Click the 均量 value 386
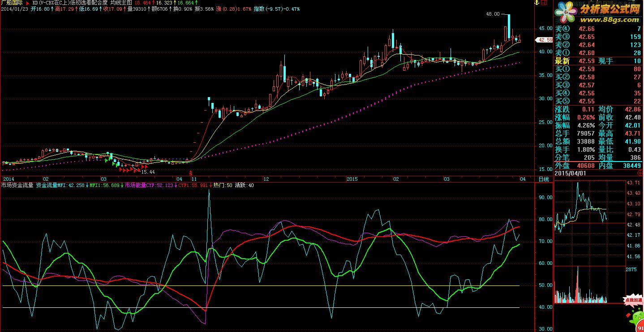644x332 pixels. [x=636, y=157]
